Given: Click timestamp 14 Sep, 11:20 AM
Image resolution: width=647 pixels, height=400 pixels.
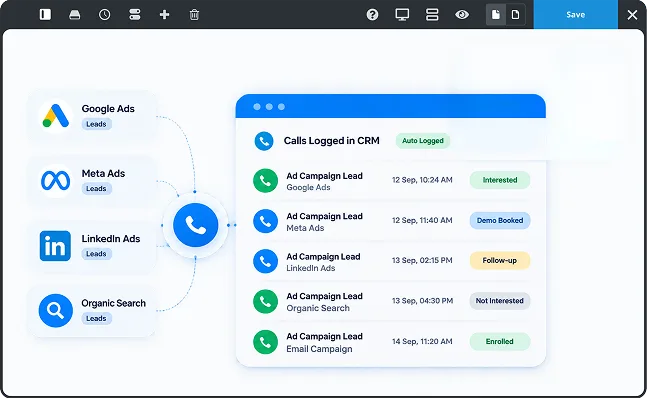Looking at the screenshot, I should point(422,341).
